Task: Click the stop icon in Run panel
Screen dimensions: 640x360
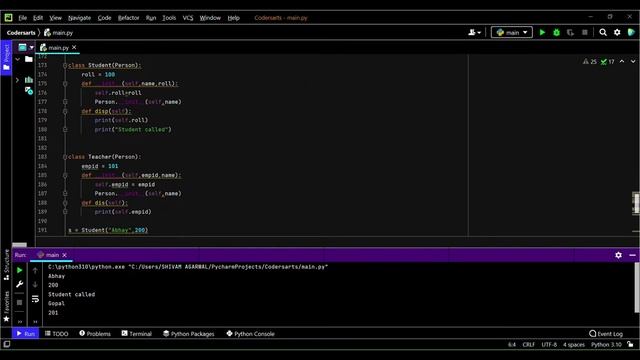Action: click(x=19, y=302)
